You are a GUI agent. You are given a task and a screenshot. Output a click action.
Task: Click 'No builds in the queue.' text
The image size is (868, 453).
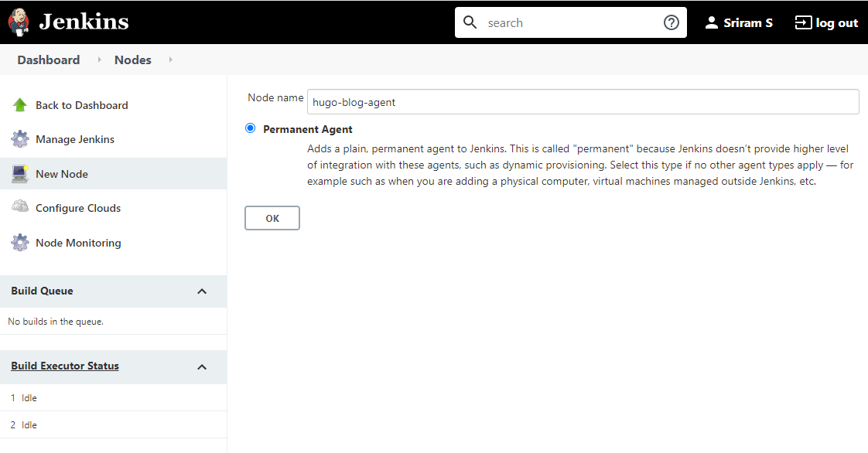[x=56, y=322]
